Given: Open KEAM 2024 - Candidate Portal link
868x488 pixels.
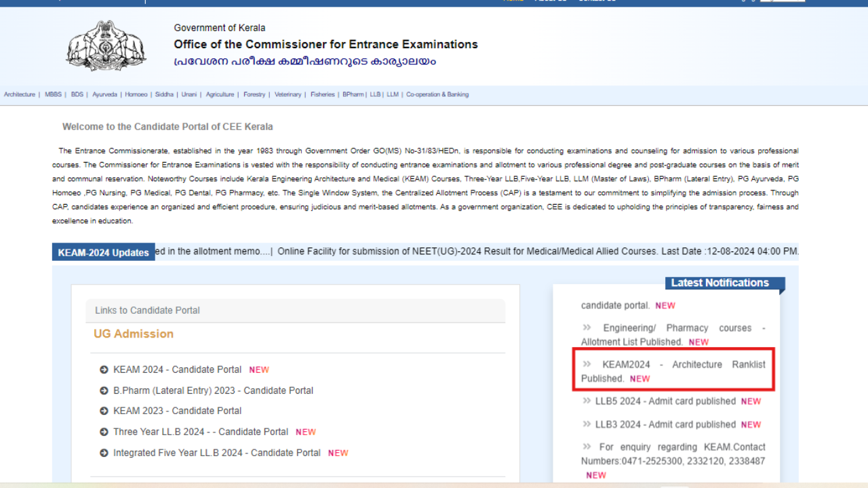Looking at the screenshot, I should (x=177, y=369).
